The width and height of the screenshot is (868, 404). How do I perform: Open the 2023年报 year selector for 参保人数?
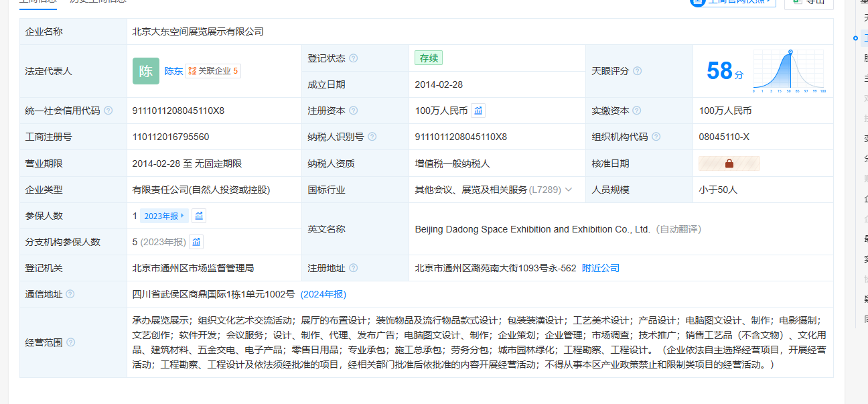(164, 216)
